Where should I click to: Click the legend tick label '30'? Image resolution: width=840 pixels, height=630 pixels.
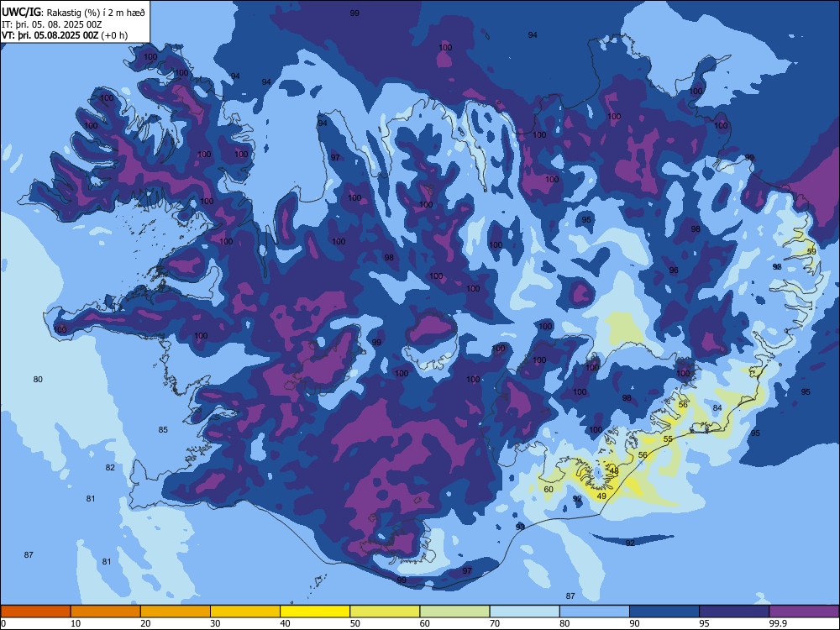tap(215, 623)
